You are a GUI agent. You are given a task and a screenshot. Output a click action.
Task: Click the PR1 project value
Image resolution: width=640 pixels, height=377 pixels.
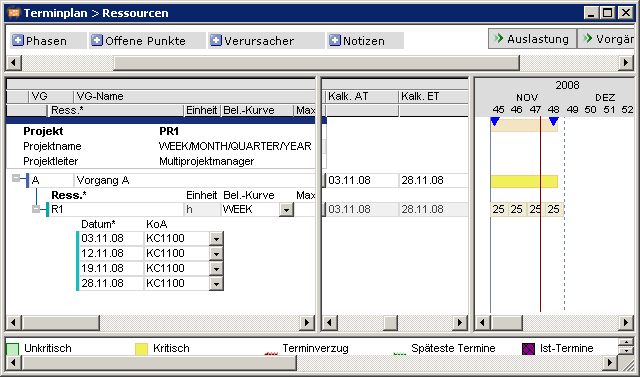(169, 131)
